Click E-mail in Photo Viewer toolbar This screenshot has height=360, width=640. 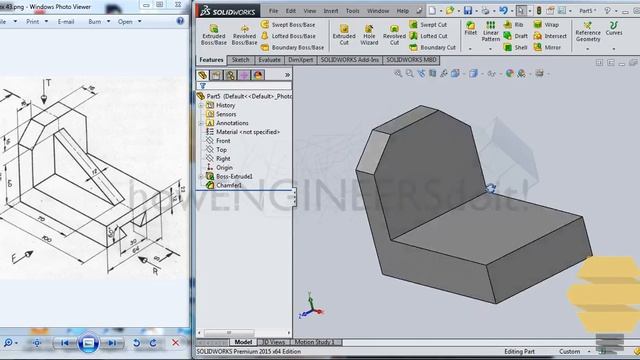(x=66, y=22)
